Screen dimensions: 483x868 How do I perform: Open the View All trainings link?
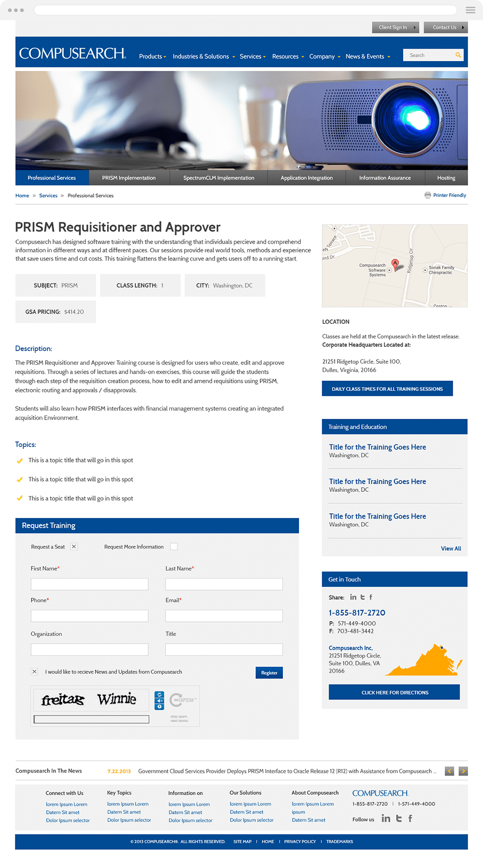(x=451, y=549)
